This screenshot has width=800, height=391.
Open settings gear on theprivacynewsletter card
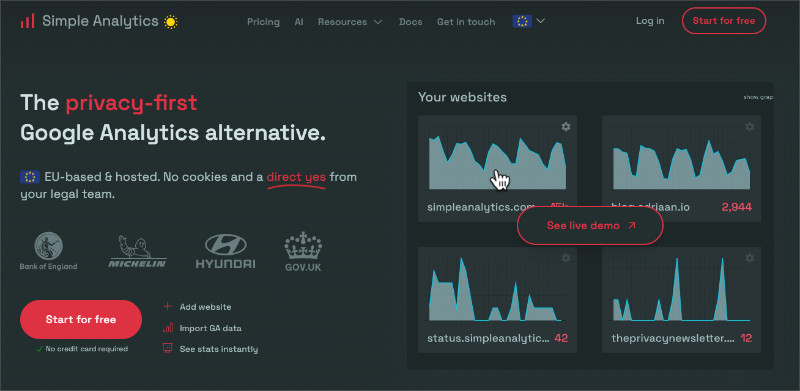pyautogui.click(x=749, y=258)
